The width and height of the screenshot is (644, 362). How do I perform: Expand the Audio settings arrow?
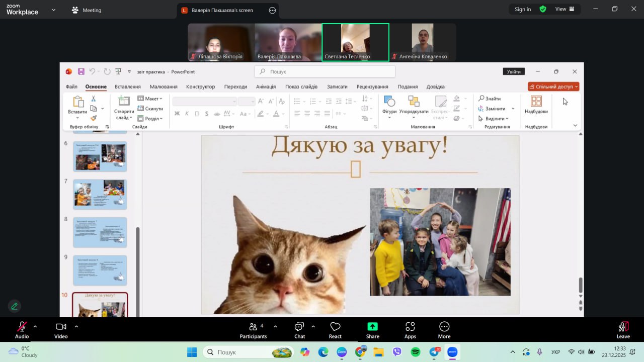[35, 326]
